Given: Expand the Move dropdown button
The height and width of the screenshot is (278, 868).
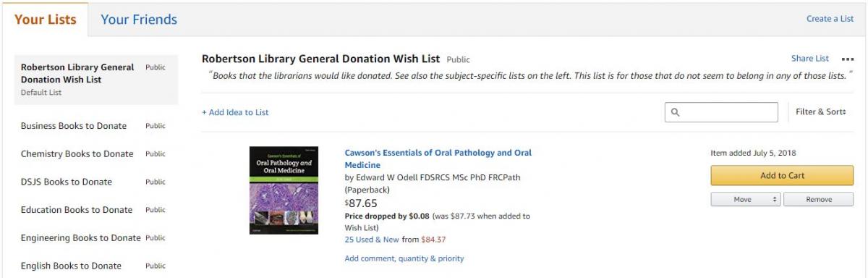Looking at the screenshot, I should 746,199.
